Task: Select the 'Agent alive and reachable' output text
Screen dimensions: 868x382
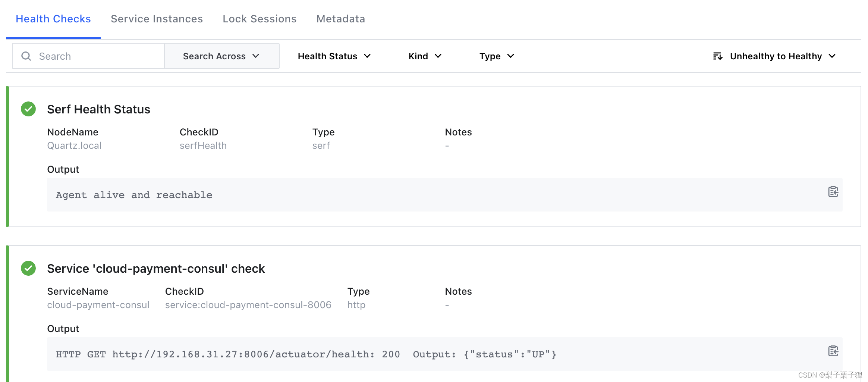Action: coord(134,195)
